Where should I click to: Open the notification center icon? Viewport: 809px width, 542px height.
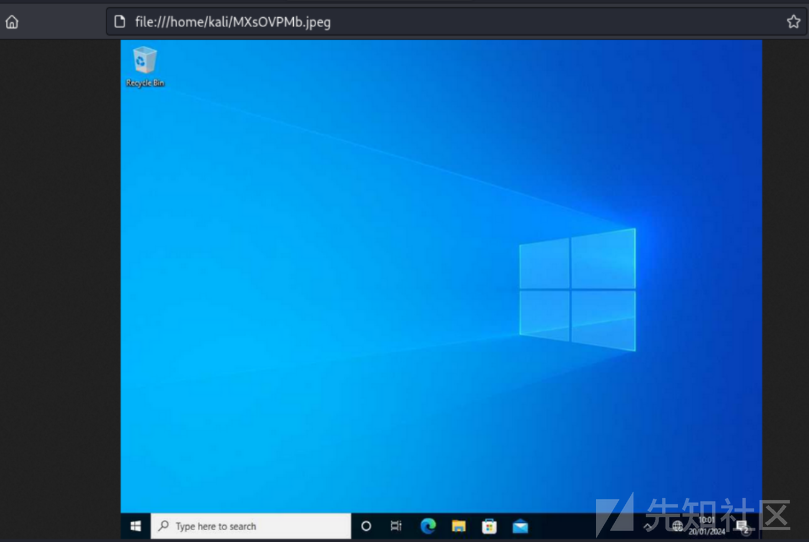tap(742, 527)
